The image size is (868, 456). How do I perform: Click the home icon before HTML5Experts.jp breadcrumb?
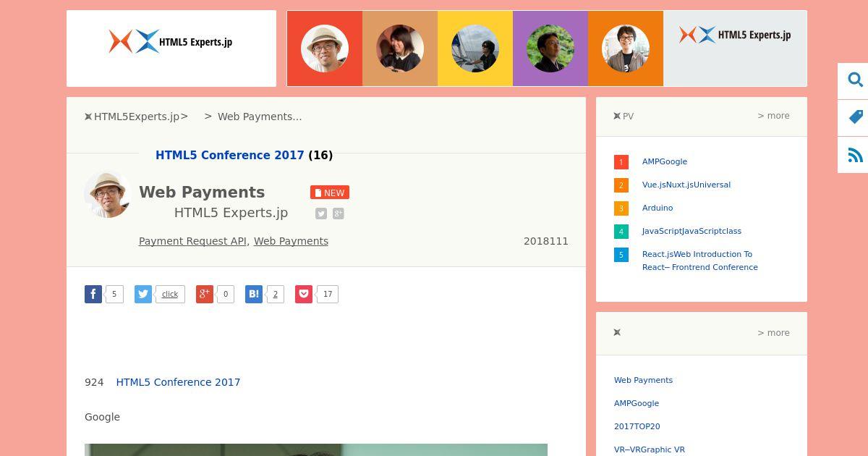coord(88,117)
